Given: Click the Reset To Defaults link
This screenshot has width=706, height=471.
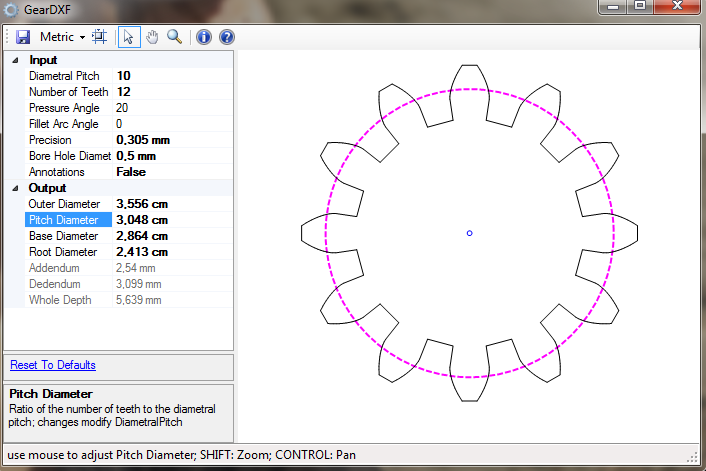Looking at the screenshot, I should point(53,365).
